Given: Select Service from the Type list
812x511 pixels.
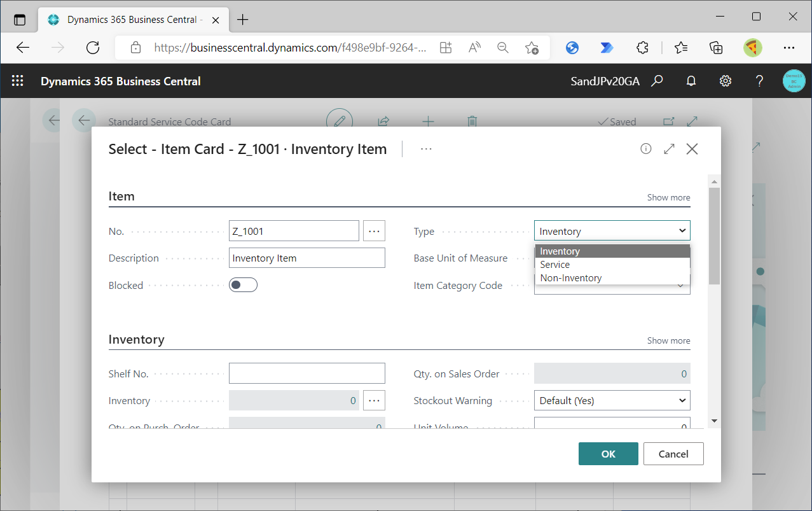Looking at the screenshot, I should pyautogui.click(x=555, y=265).
